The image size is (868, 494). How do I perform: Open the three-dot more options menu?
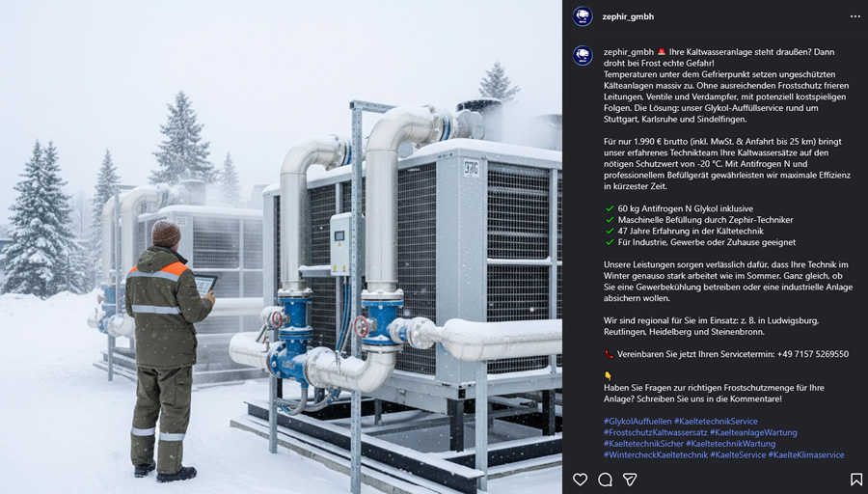[x=854, y=16]
